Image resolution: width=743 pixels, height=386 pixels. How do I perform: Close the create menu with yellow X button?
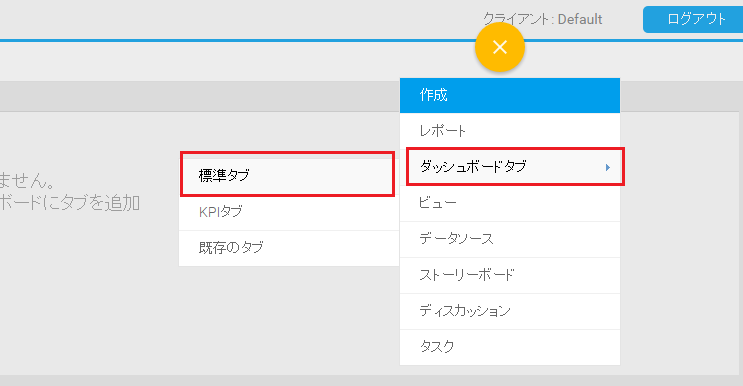(500, 47)
